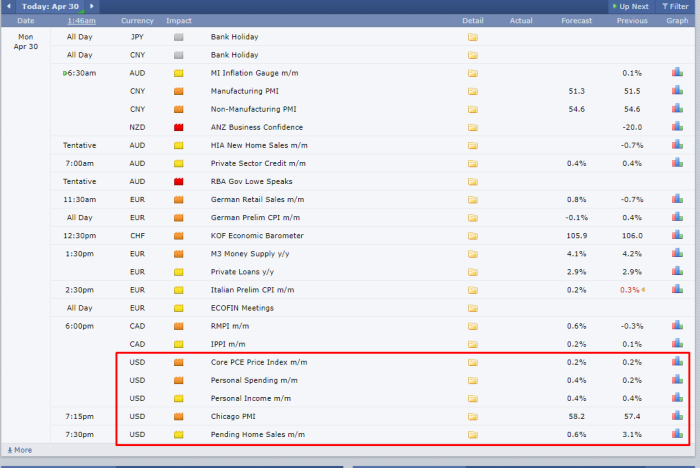Image resolution: width=700 pixels, height=468 pixels.
Task: Open graph for ANZ Business Confidence
Action: pos(677,126)
